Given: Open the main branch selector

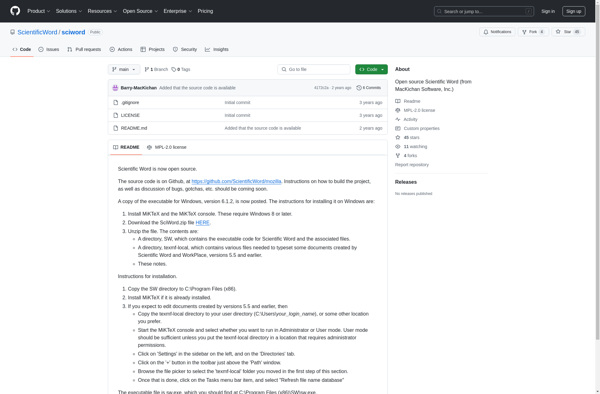Looking at the screenshot, I should (124, 69).
